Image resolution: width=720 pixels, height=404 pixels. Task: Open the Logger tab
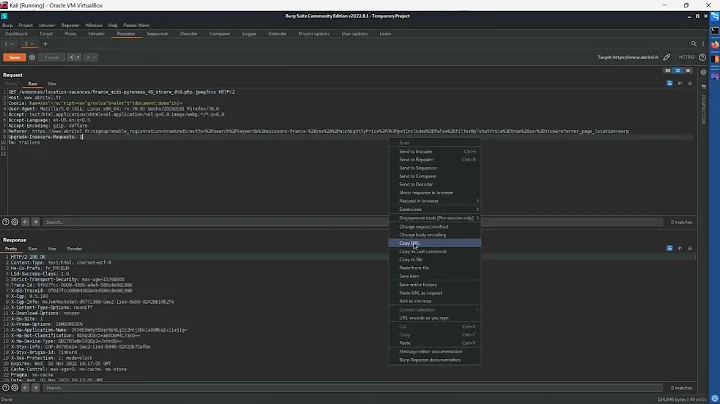click(x=249, y=34)
